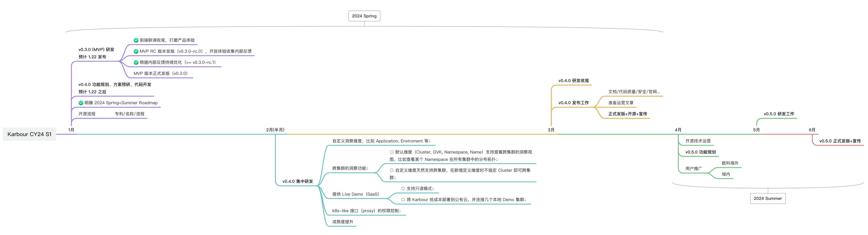868x235 pixels.
Task: Click circle marker before 自定义维度天然支持跨集群
Action: tap(392, 171)
